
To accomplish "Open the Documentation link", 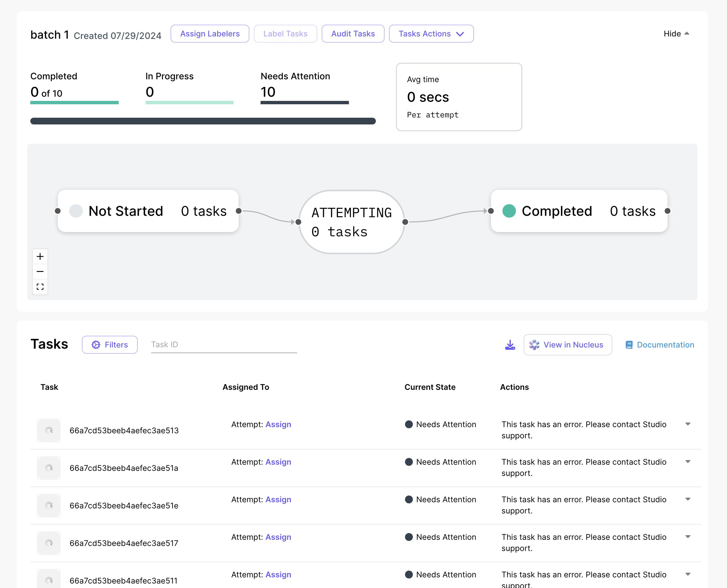I will pos(660,345).
